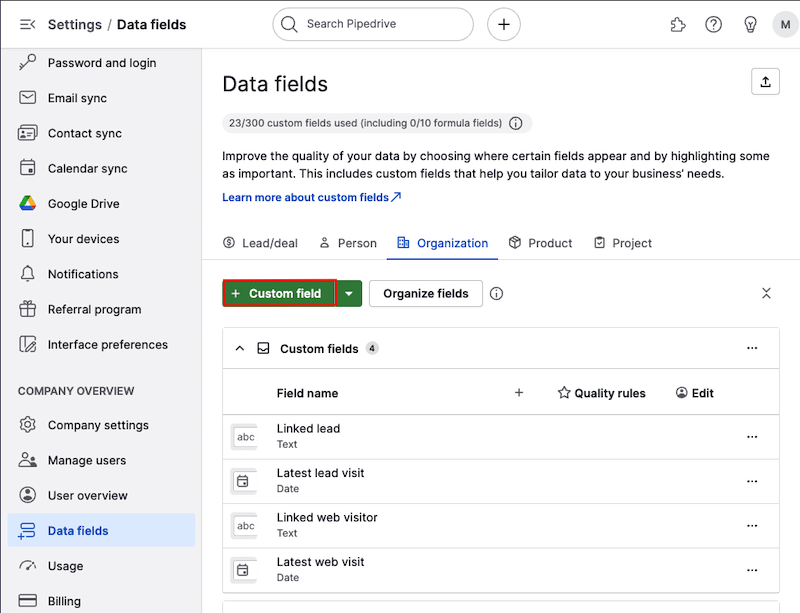Open more options for Linked lead
The height and width of the screenshot is (613, 800).
click(752, 437)
